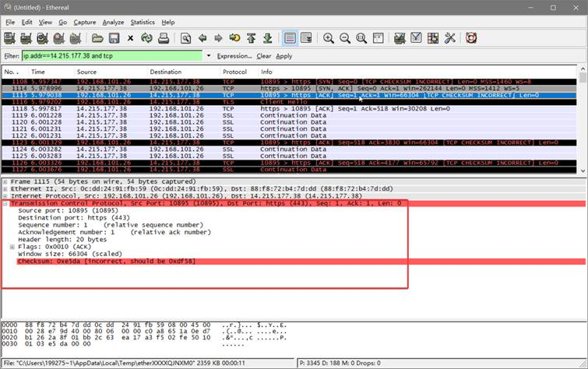
Task: Click into the display filter input field
Action: (x=112, y=56)
